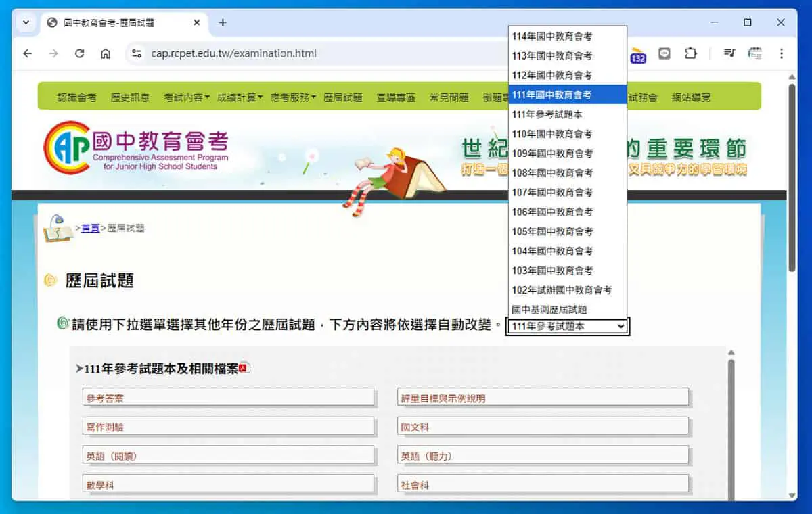The image size is (812, 514).
Task: Open the Chrome three-dot menu
Action: pyautogui.click(x=782, y=53)
